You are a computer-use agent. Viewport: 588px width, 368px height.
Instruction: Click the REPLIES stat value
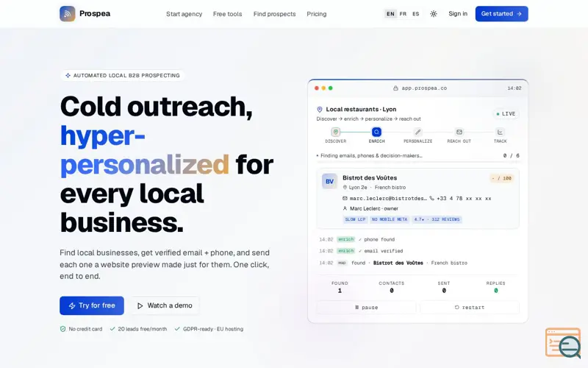(495, 291)
